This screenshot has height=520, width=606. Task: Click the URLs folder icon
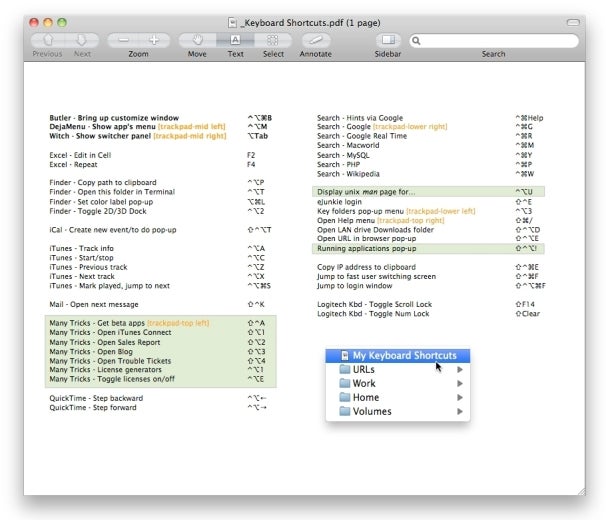click(x=344, y=370)
